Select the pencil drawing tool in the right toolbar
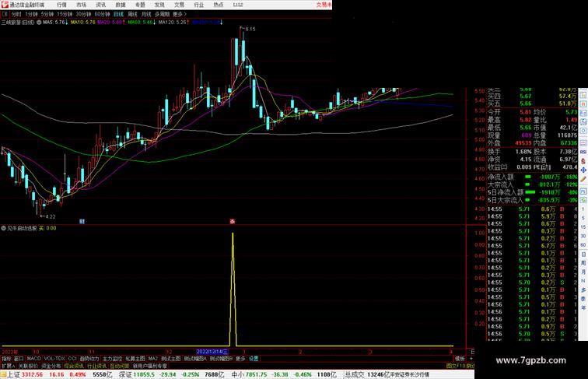Viewport: 588px width, 379px height. click(x=583, y=179)
